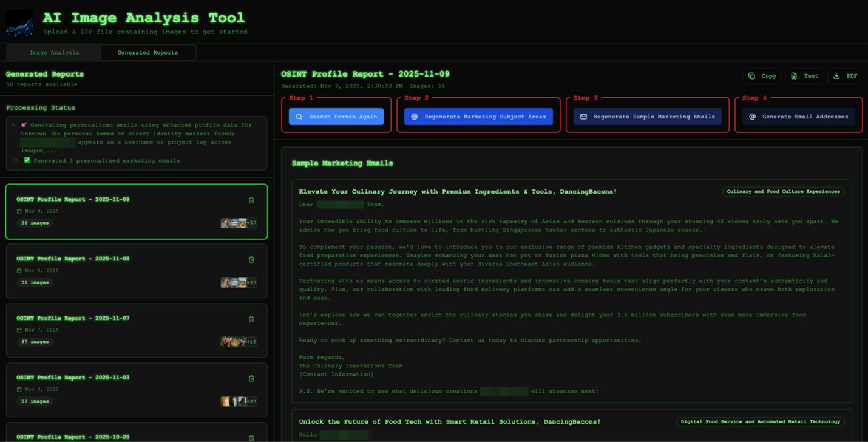The image size is (868, 442).
Task: Click the calendar icon beside Nov 3, 2025
Action: click(19, 390)
